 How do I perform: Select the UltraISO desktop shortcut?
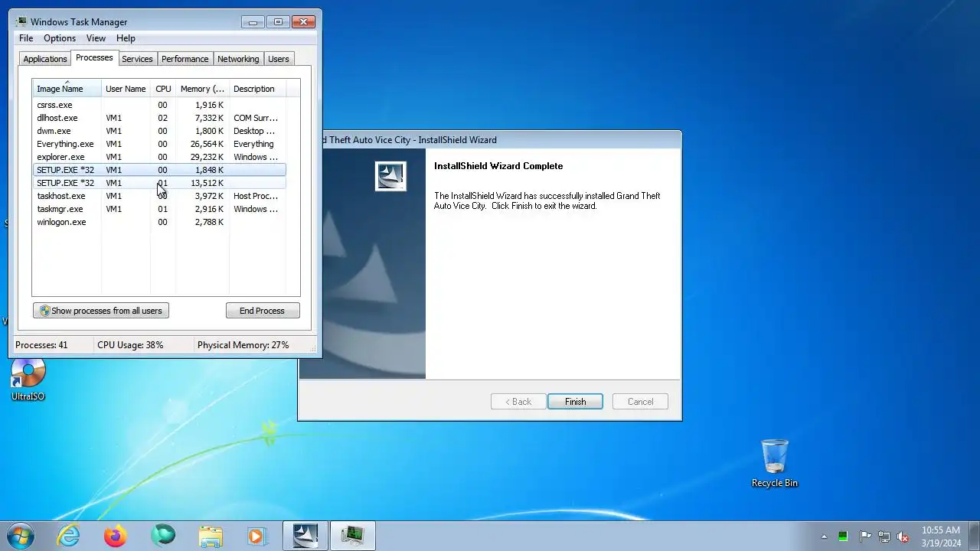28,379
